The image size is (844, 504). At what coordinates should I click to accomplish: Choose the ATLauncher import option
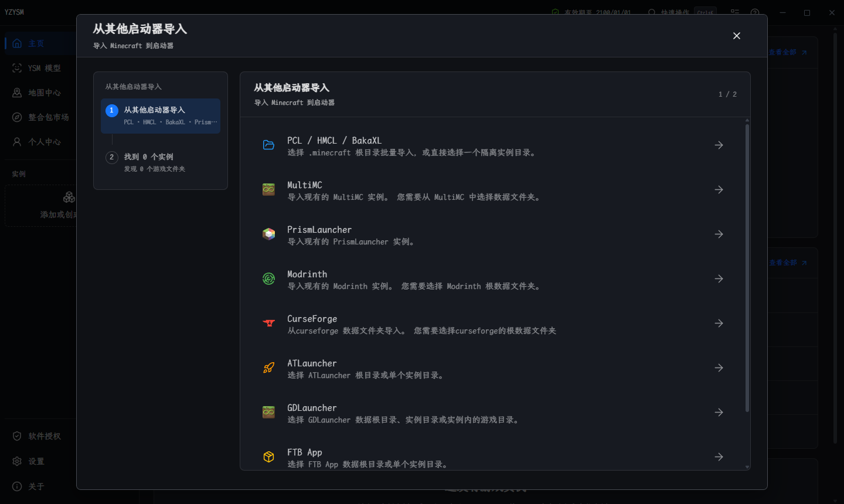[x=493, y=368]
